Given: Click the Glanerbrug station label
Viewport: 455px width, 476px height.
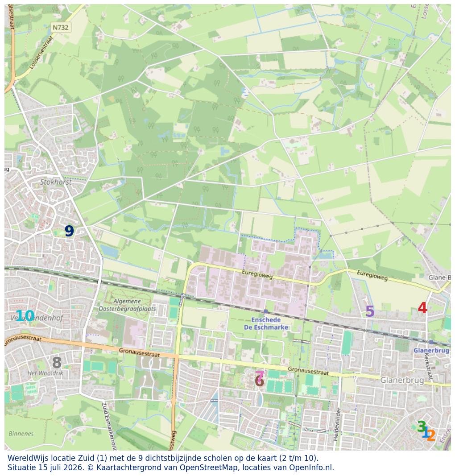Looking at the screenshot, I should pos(431,350).
